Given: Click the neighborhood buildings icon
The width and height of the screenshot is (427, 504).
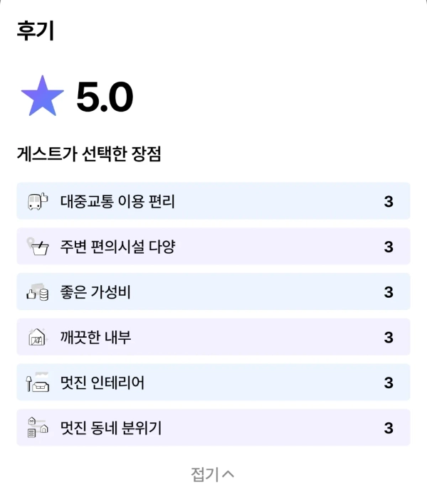Looking at the screenshot, I should coord(38,427).
